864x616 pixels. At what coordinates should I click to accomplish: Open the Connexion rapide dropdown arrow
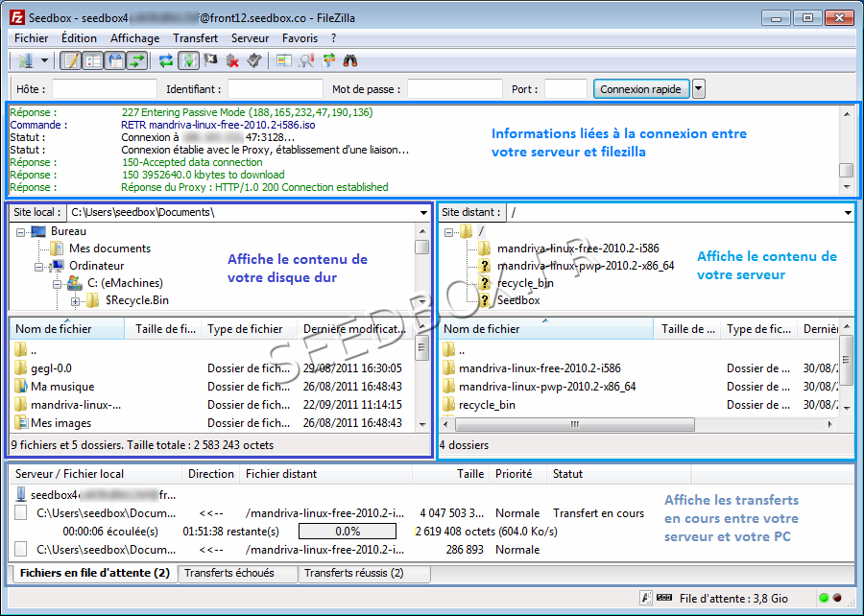click(x=698, y=87)
